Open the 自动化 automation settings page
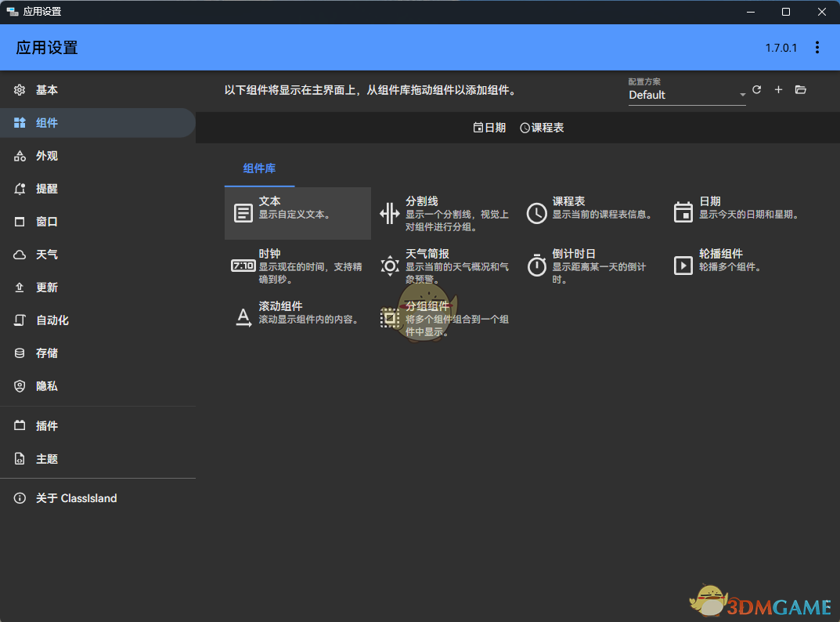 point(51,320)
